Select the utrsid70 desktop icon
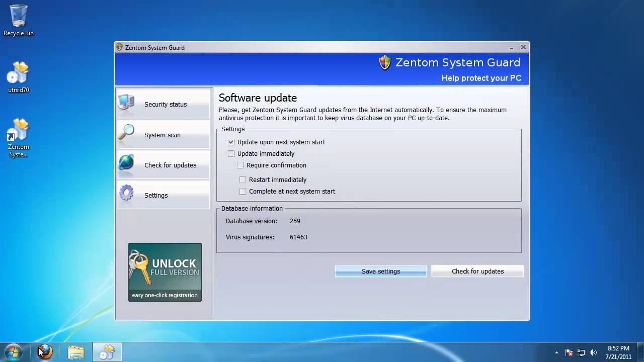This screenshot has height=362, width=644. click(19, 77)
